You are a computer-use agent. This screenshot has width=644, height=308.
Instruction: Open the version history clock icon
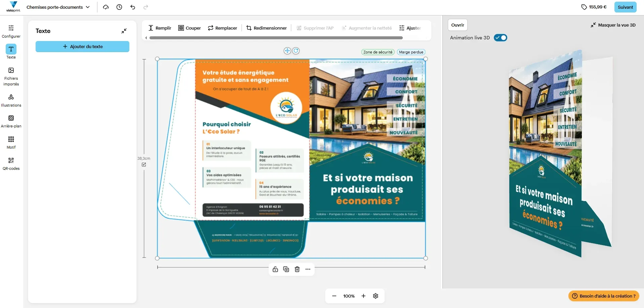coord(119,7)
